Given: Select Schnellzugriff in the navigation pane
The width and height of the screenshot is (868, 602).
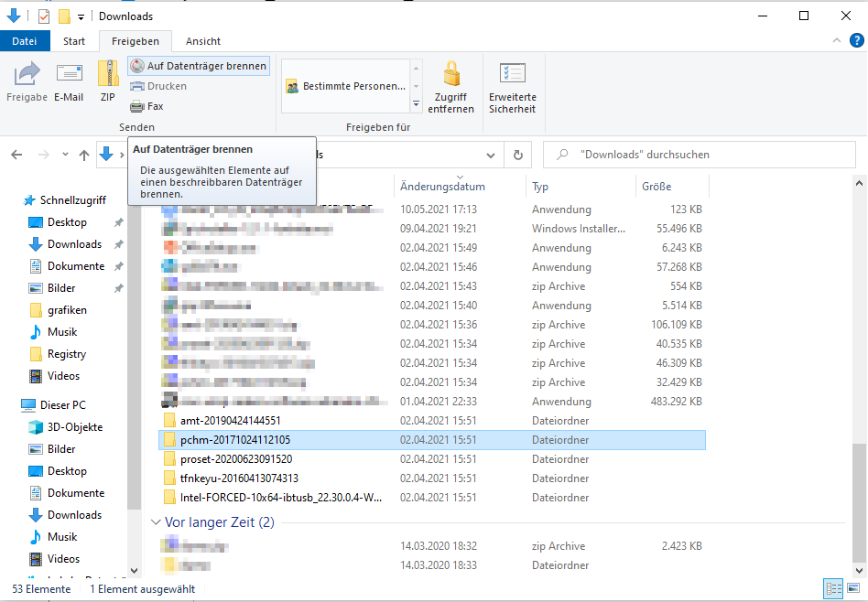Looking at the screenshot, I should pos(65,200).
